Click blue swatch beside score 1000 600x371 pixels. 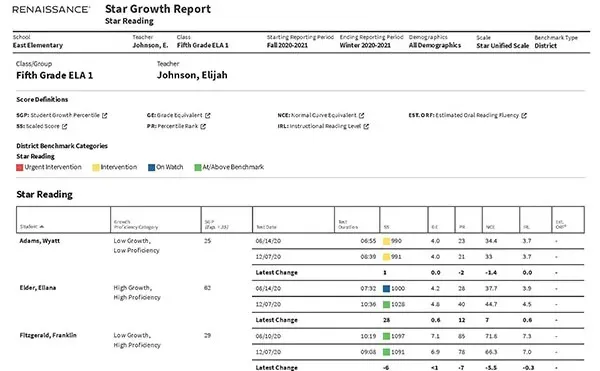tap(386, 289)
